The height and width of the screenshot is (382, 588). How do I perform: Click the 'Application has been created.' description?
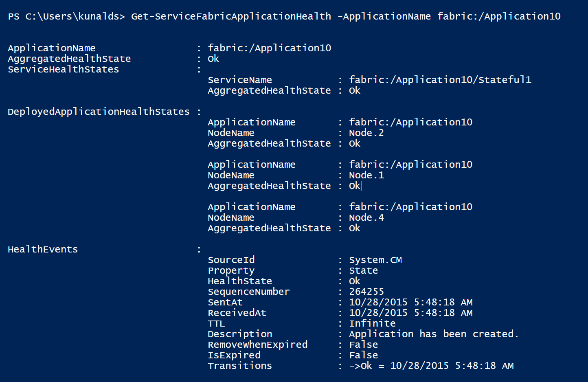433,334
